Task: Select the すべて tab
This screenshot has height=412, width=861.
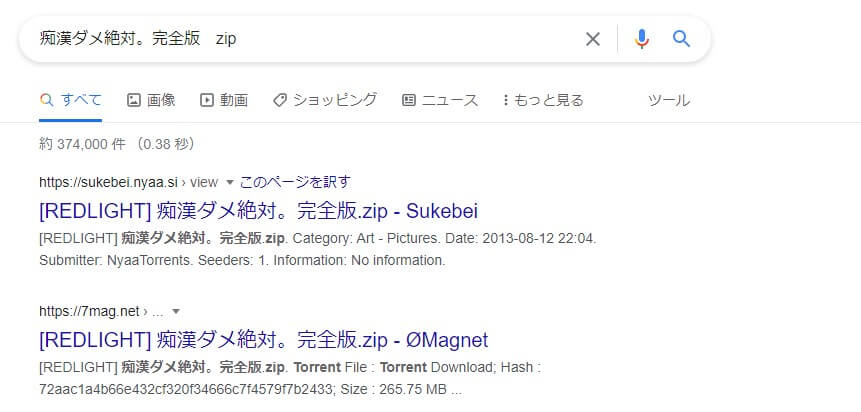Action: coord(71,100)
